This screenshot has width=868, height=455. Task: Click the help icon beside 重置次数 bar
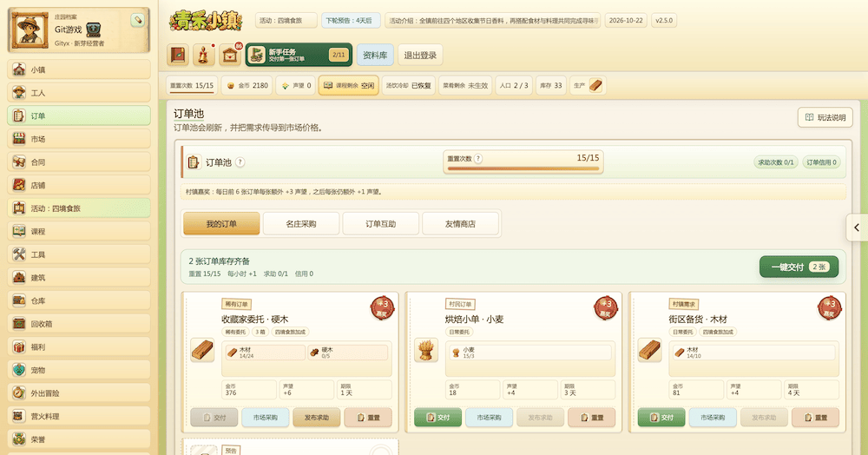click(x=478, y=158)
